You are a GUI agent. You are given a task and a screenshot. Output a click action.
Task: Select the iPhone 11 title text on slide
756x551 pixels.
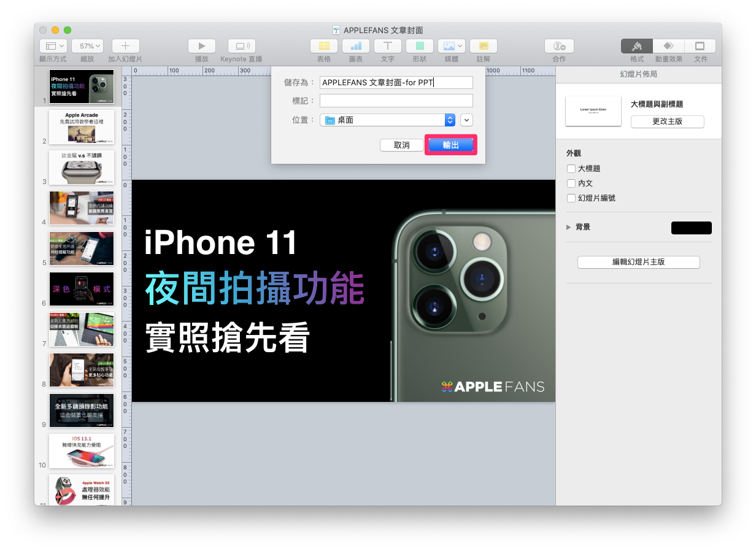(222, 242)
